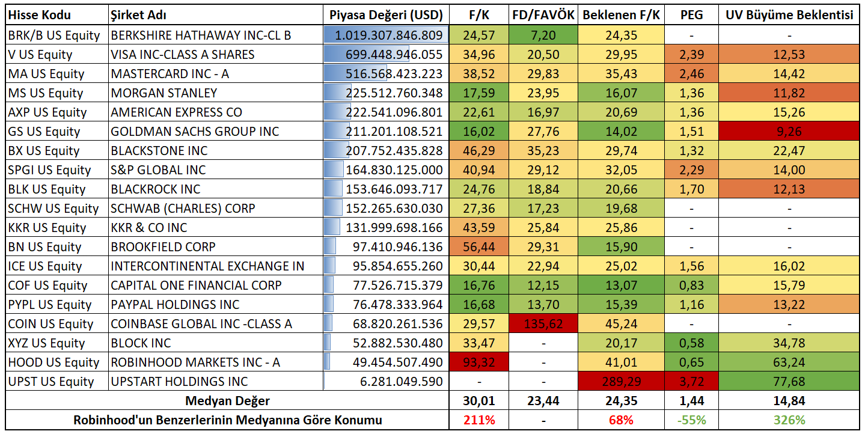The height and width of the screenshot is (437, 868).
Task: Select 'MA US Equity' ticker cell
Action: (x=57, y=73)
